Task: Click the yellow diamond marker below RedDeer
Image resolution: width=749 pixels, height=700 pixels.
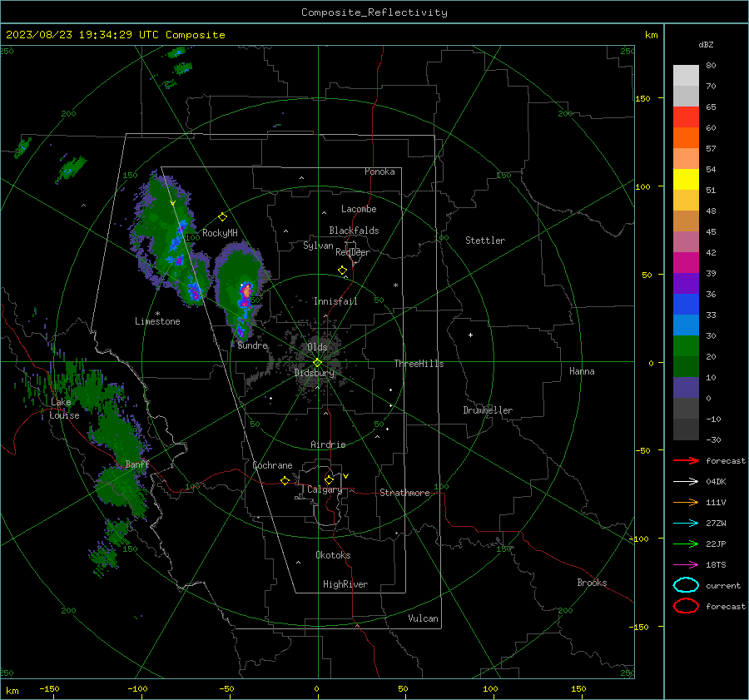Action: click(342, 271)
